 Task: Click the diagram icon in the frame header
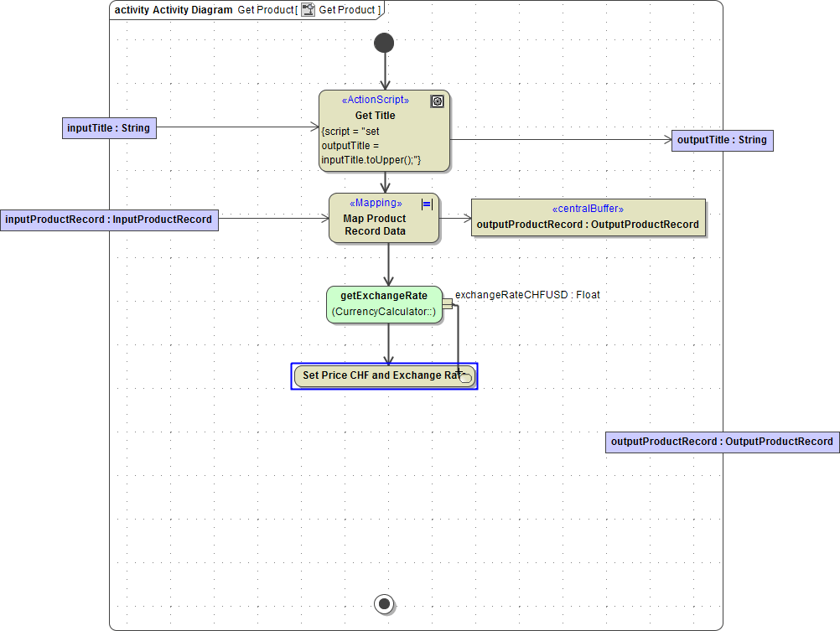308,10
